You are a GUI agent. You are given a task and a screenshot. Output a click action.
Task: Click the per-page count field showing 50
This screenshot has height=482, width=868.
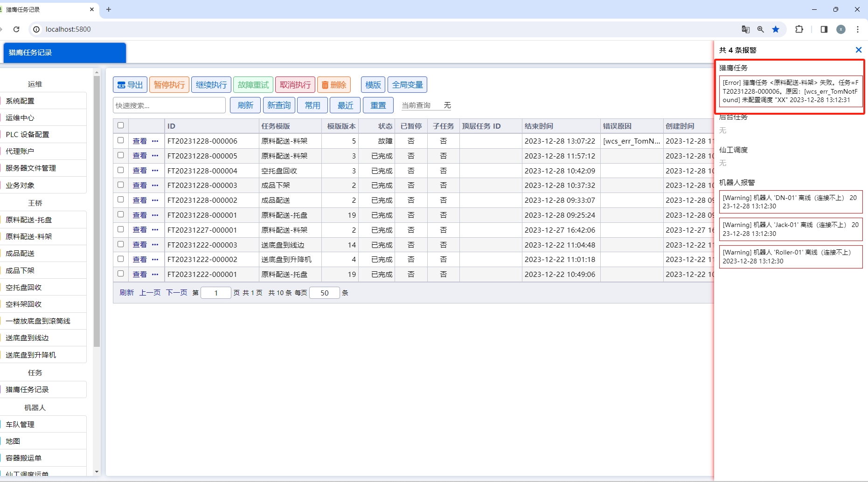tap(325, 293)
